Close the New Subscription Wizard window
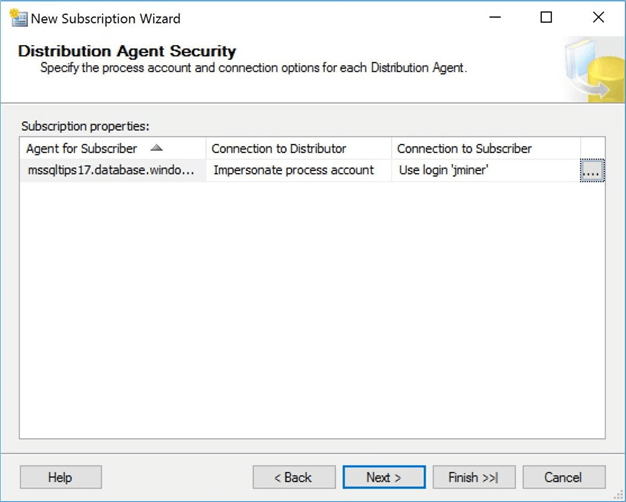626x502 pixels. (x=598, y=18)
